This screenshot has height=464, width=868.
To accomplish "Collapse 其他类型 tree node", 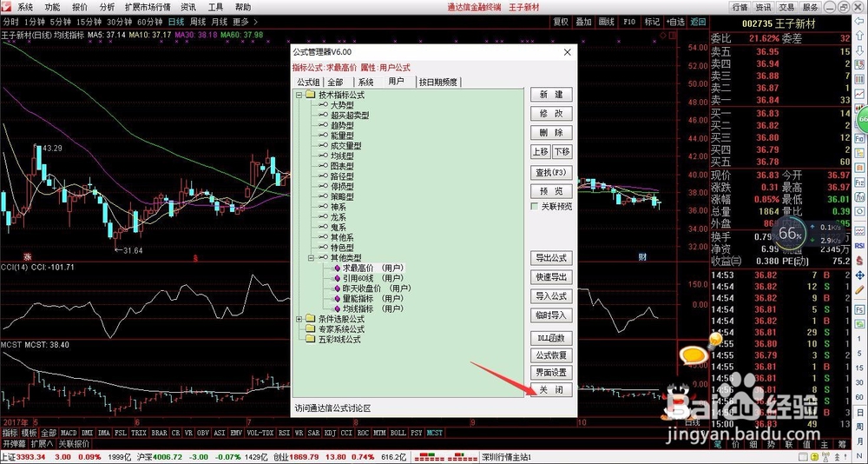I will click(x=311, y=258).
